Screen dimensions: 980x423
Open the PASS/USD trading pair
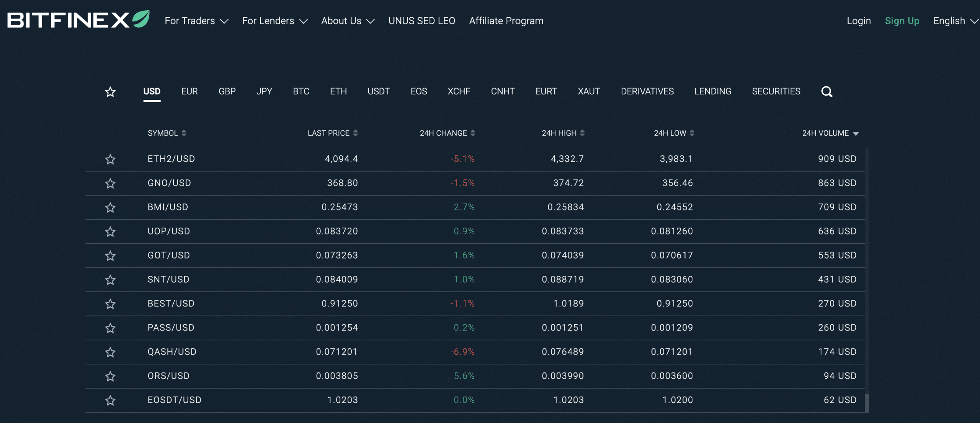(x=171, y=327)
